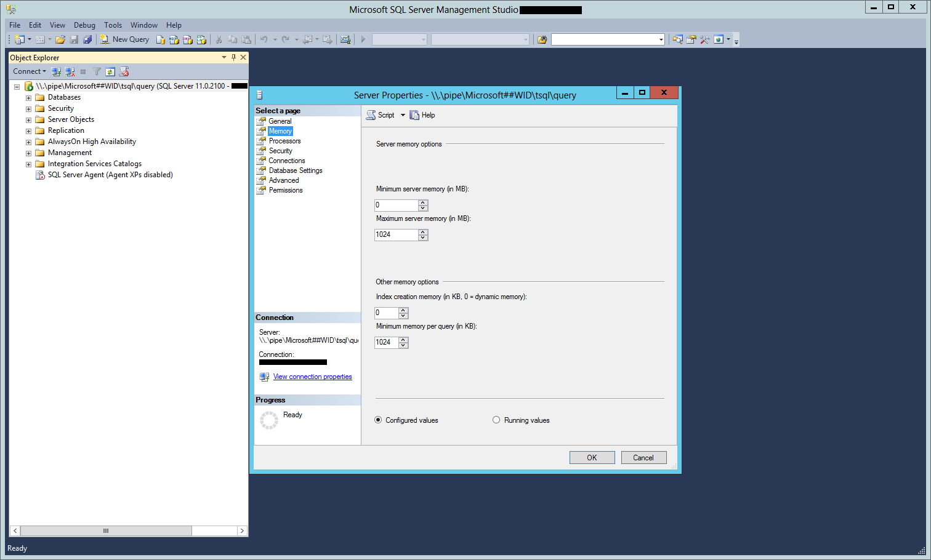Select the Configured values radio button
The width and height of the screenshot is (931, 560).
coord(378,420)
